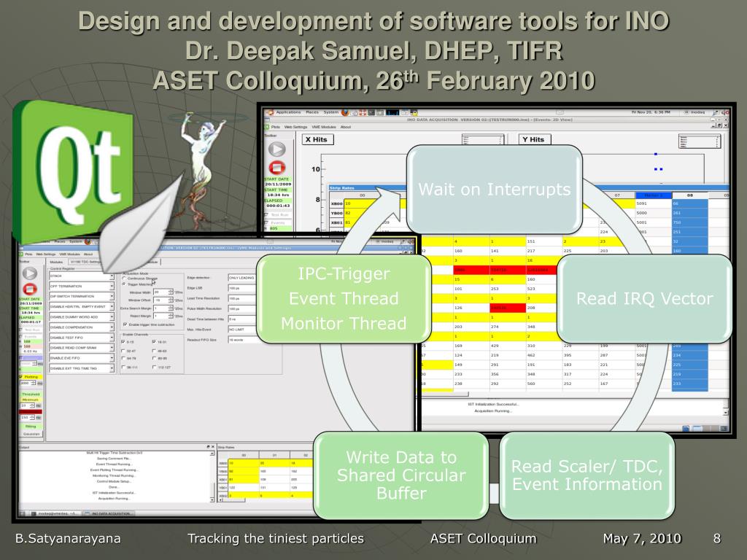
Task: Click the Write Data to Shared Circular Buffer box
Action: click(401, 475)
